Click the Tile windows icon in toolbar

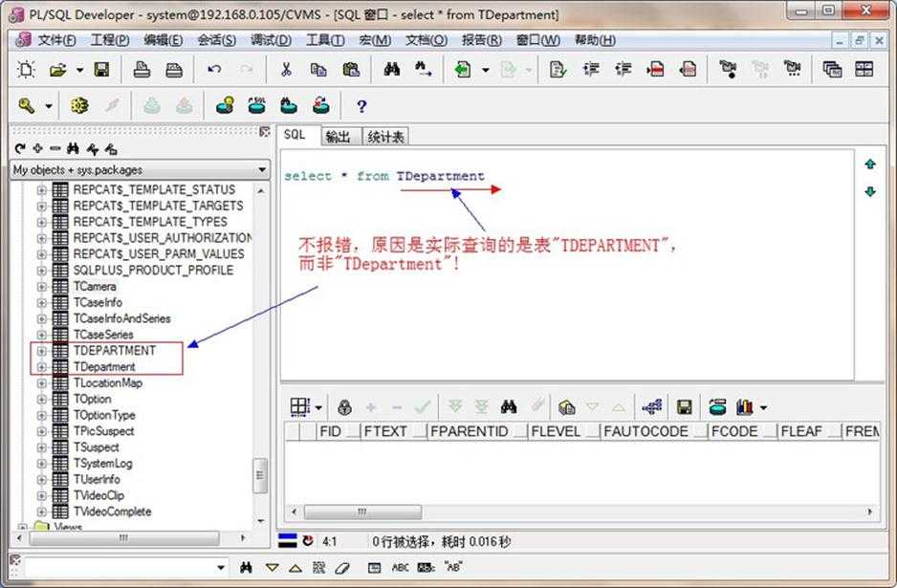(864, 69)
